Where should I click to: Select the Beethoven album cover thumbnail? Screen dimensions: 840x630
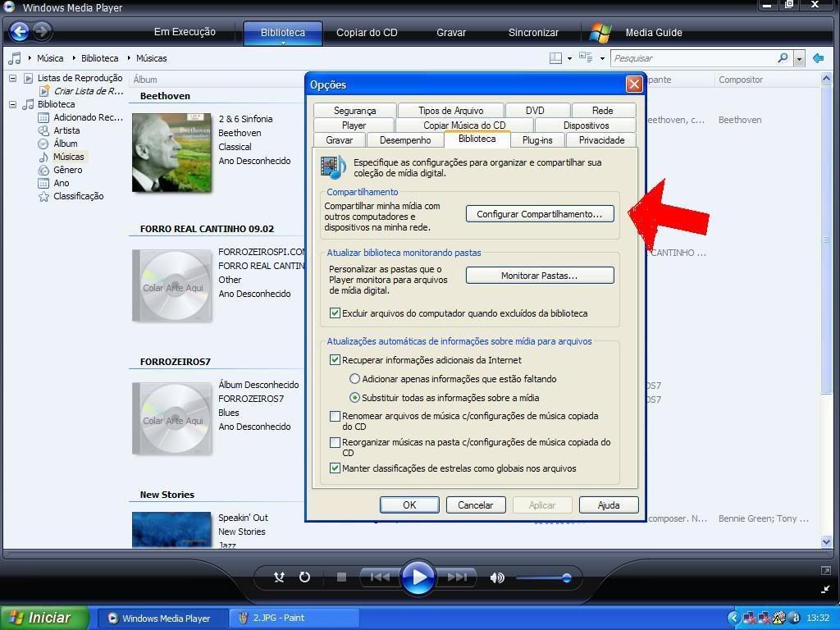[x=172, y=152]
